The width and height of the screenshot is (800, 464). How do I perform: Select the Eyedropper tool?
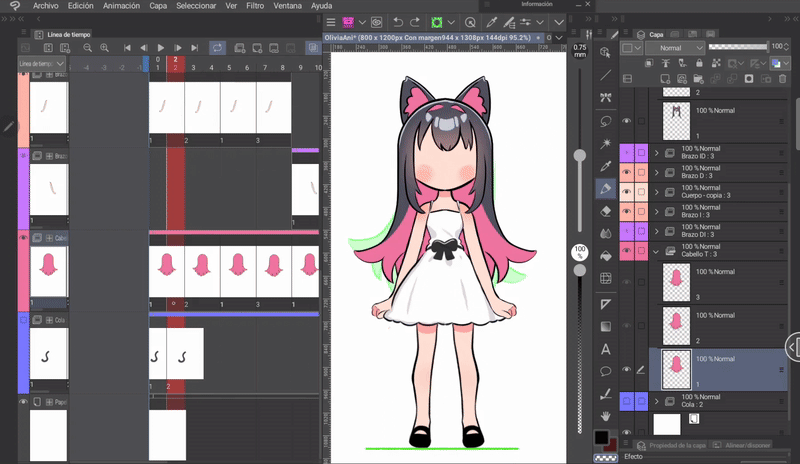(606, 165)
